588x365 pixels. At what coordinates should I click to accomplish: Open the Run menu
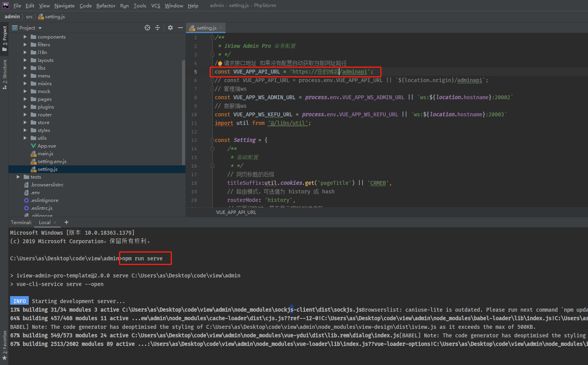[124, 5]
